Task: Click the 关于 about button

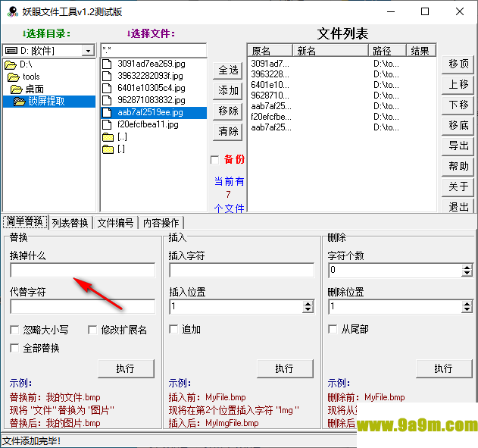Action: (458, 186)
